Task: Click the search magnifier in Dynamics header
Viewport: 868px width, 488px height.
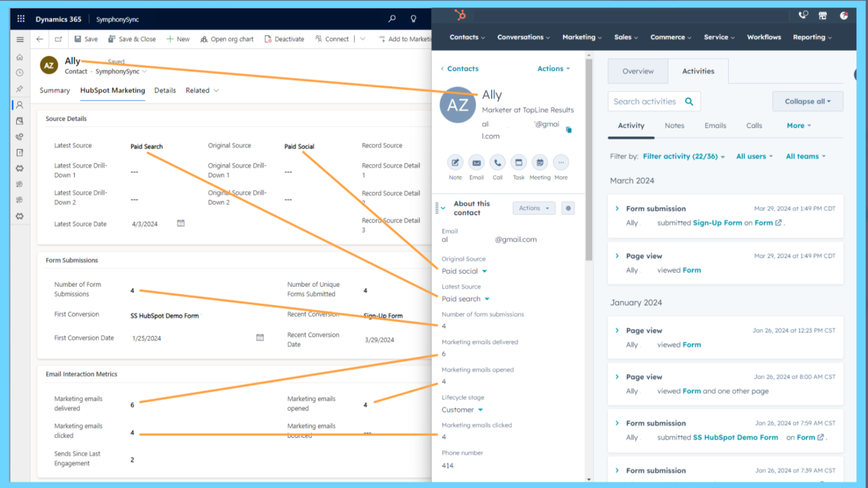Action: point(392,19)
